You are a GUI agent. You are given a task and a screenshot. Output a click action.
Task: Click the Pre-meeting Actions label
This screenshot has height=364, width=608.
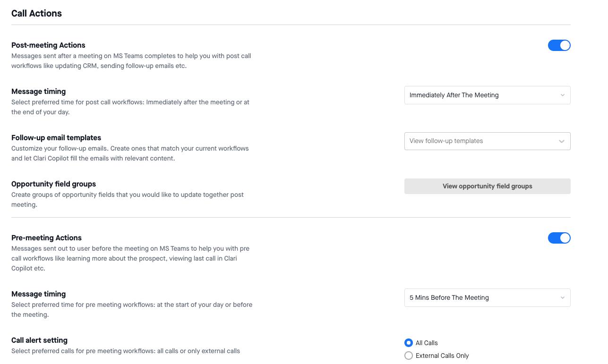pyautogui.click(x=46, y=237)
